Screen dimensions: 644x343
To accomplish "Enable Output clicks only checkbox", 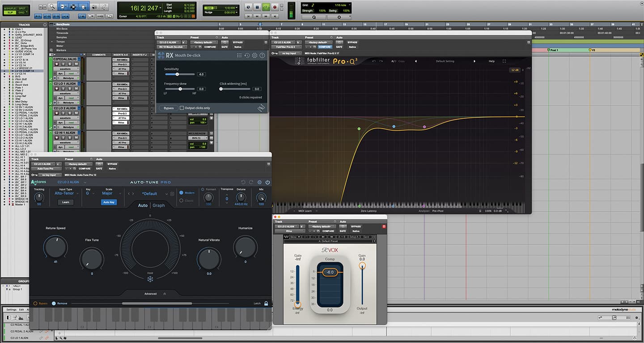I will (x=182, y=108).
